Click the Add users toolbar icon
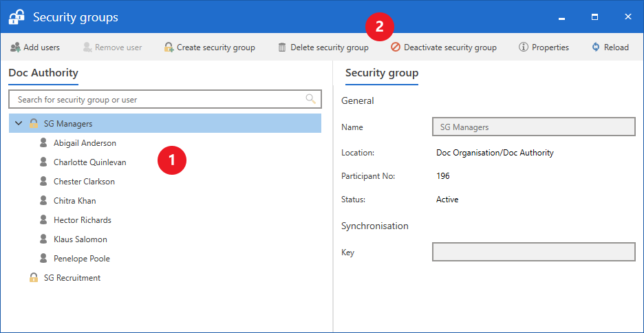Screen dimensions: 644x333 15,47
